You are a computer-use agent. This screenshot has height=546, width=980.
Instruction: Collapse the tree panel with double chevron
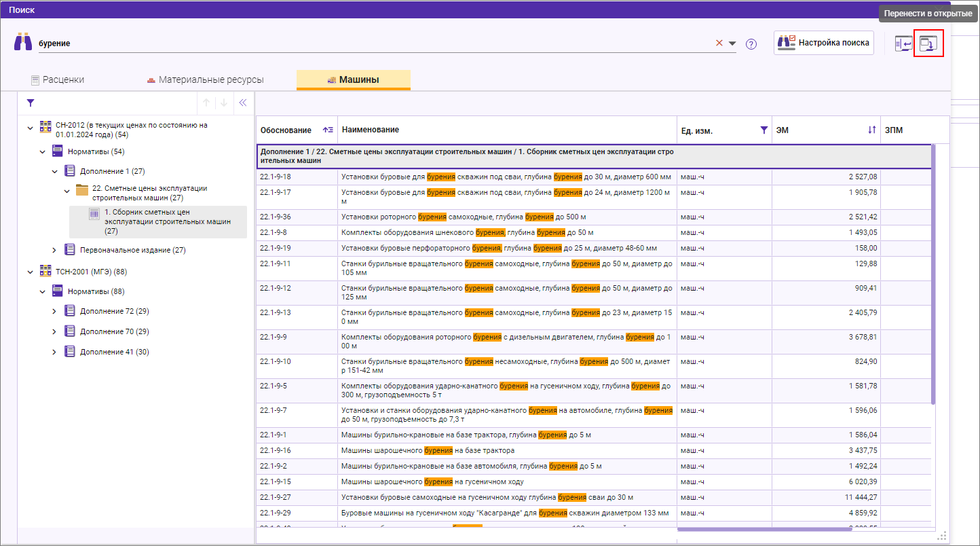pyautogui.click(x=243, y=103)
